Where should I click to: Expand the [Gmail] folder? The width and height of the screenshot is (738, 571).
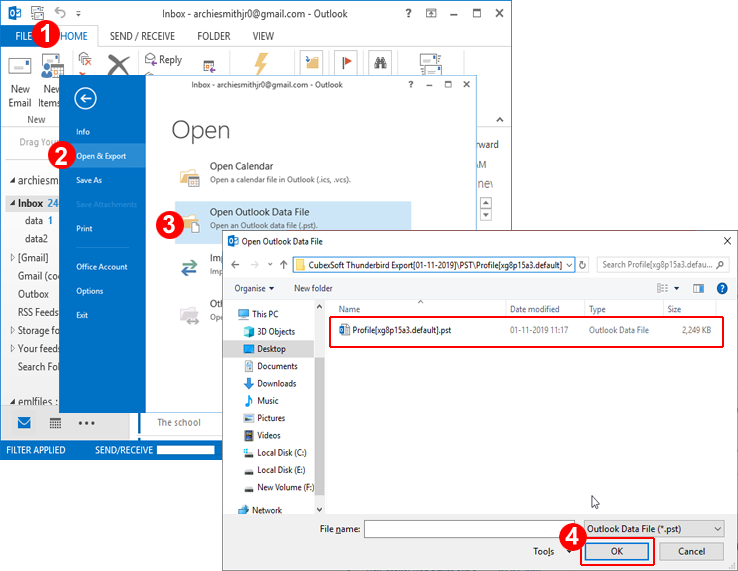pyautogui.click(x=12, y=257)
